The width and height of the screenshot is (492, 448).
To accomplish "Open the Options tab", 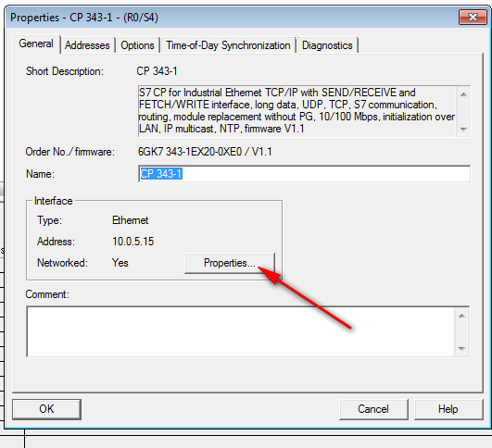I will coord(137,45).
